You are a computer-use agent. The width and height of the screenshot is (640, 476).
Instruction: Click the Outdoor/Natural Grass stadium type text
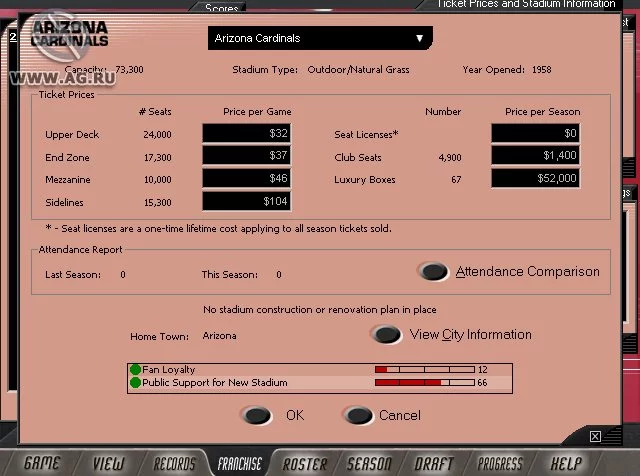tap(358, 70)
